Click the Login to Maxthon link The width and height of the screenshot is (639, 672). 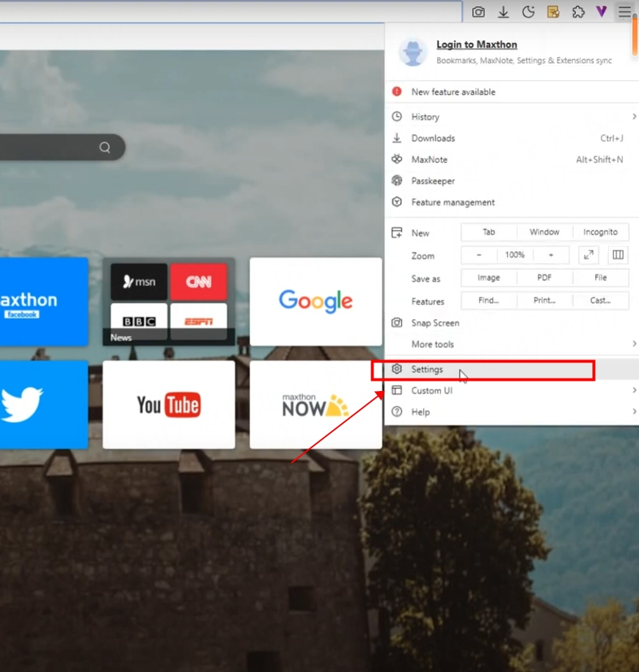click(477, 45)
